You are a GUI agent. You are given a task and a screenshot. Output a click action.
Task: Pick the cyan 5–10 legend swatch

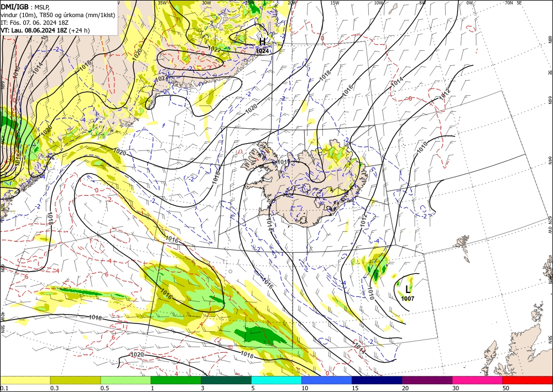[276, 380]
